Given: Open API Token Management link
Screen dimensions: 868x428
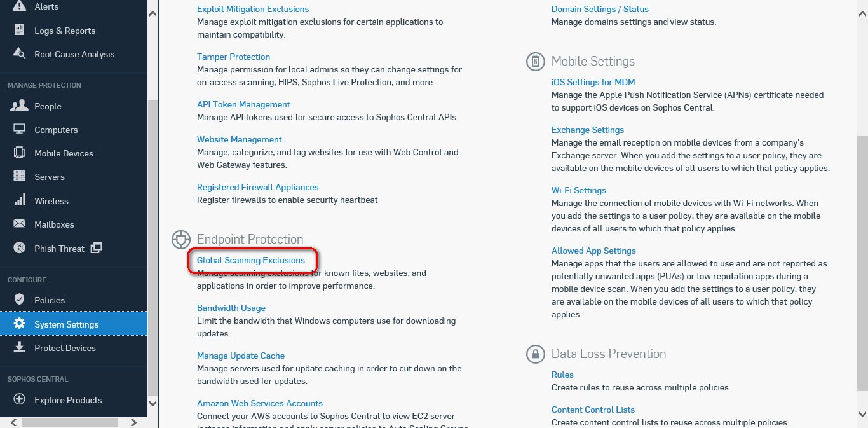Looking at the screenshot, I should 243,104.
